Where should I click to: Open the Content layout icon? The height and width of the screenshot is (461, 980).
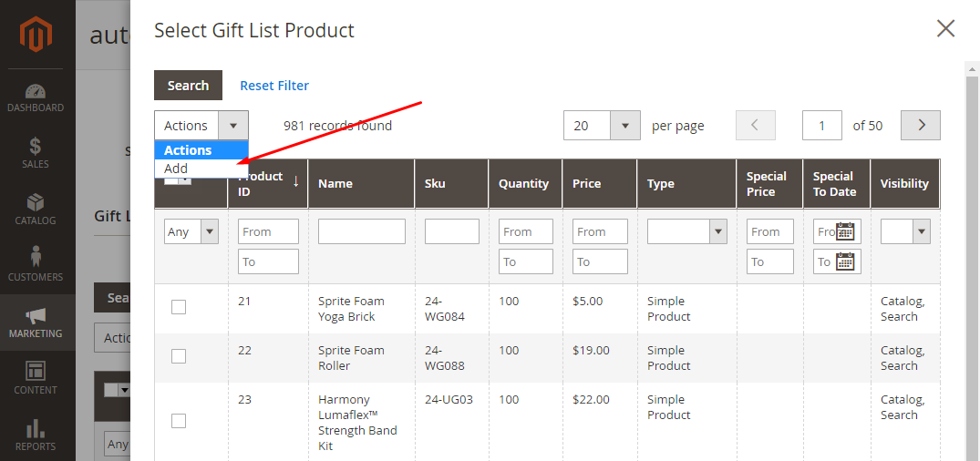(36, 372)
